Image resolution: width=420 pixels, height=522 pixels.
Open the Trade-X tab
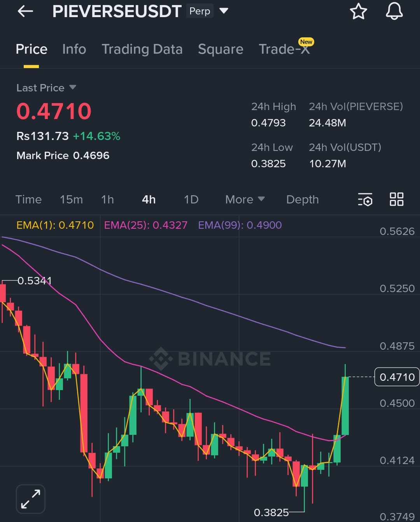click(x=284, y=49)
